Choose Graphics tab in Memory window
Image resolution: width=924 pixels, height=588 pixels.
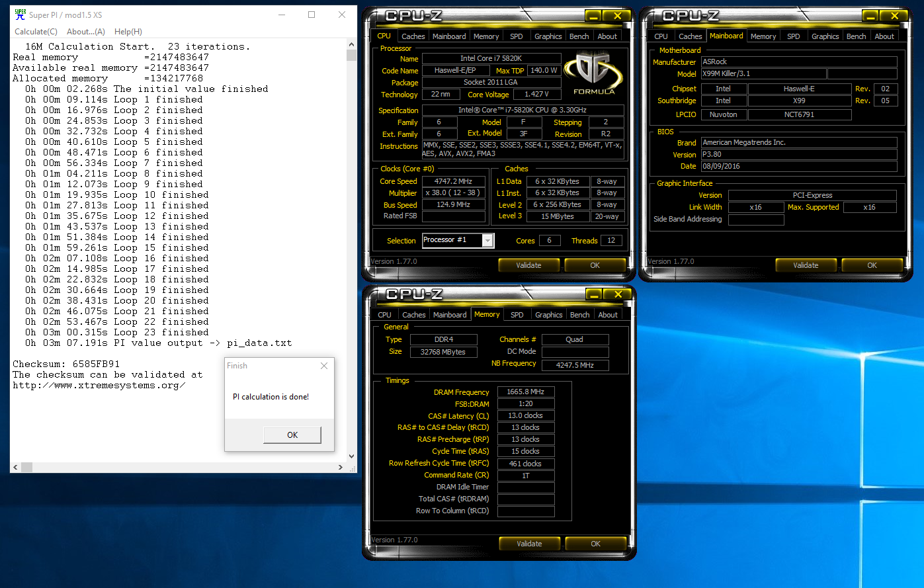click(549, 315)
